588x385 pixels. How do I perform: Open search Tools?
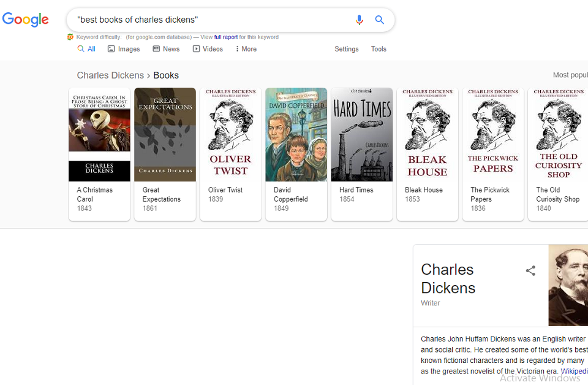pyautogui.click(x=379, y=49)
